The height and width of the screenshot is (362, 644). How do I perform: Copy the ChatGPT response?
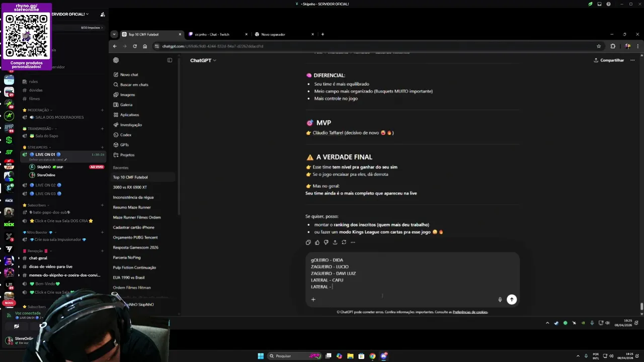(x=308, y=242)
